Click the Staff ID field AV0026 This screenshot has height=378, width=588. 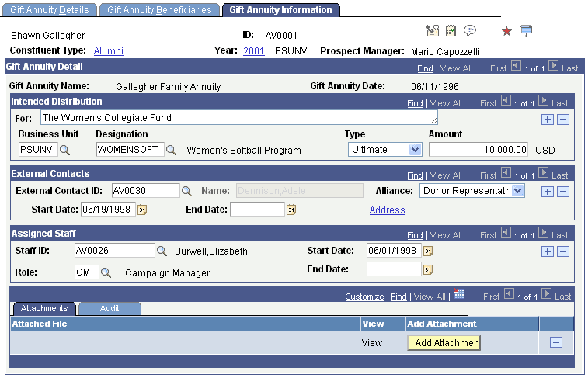114,251
